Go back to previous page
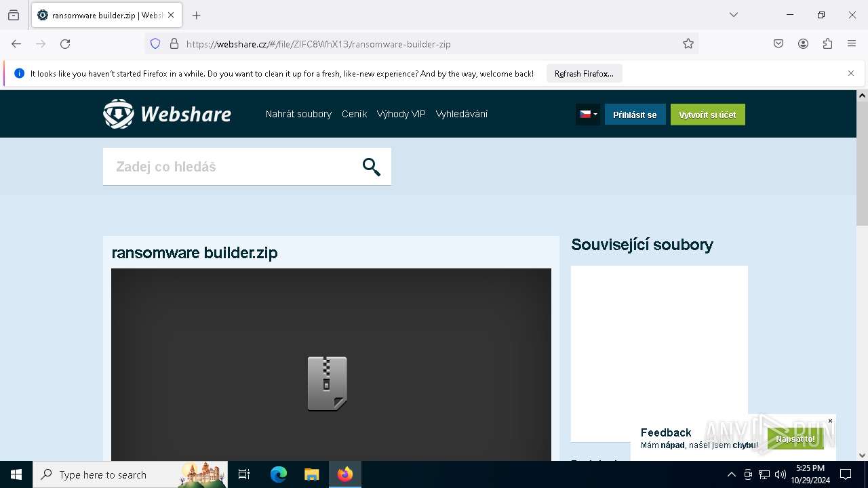Image resolution: width=868 pixels, height=488 pixels. [x=16, y=44]
